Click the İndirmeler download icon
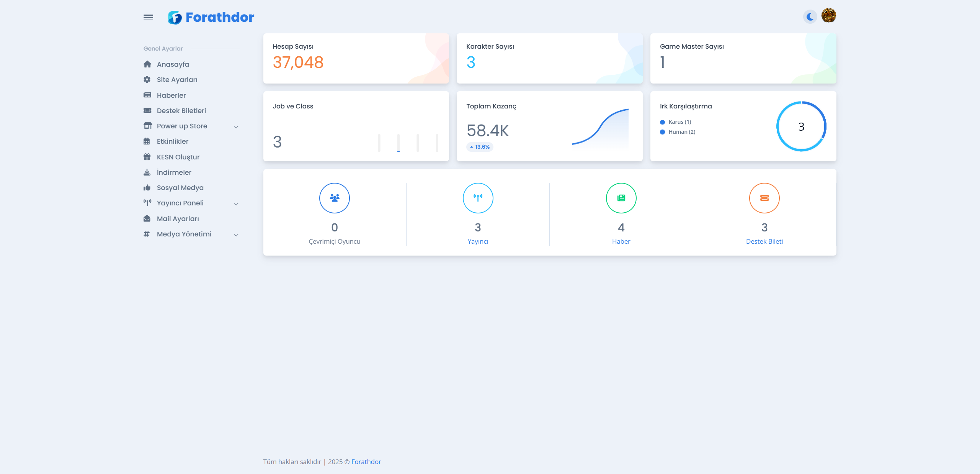The height and width of the screenshot is (474, 980). pyautogui.click(x=147, y=172)
